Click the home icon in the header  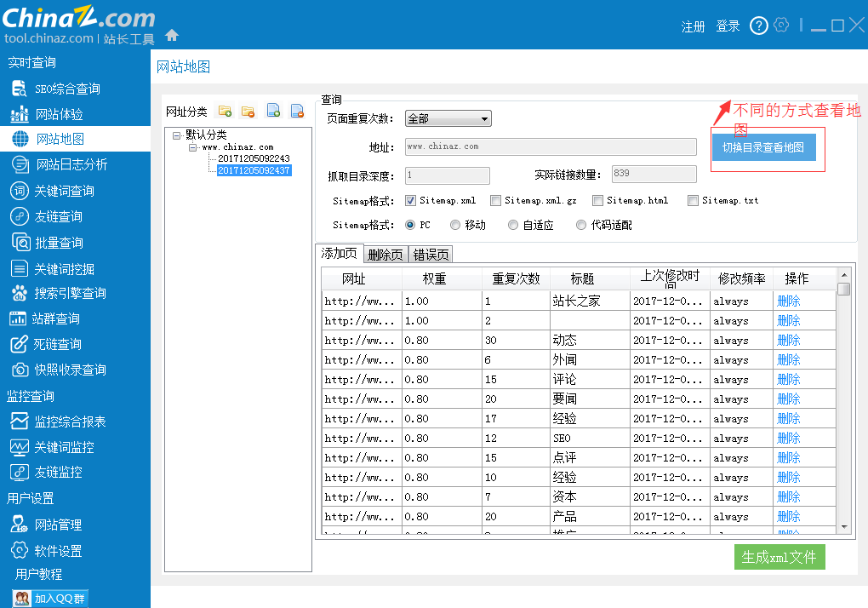[172, 35]
